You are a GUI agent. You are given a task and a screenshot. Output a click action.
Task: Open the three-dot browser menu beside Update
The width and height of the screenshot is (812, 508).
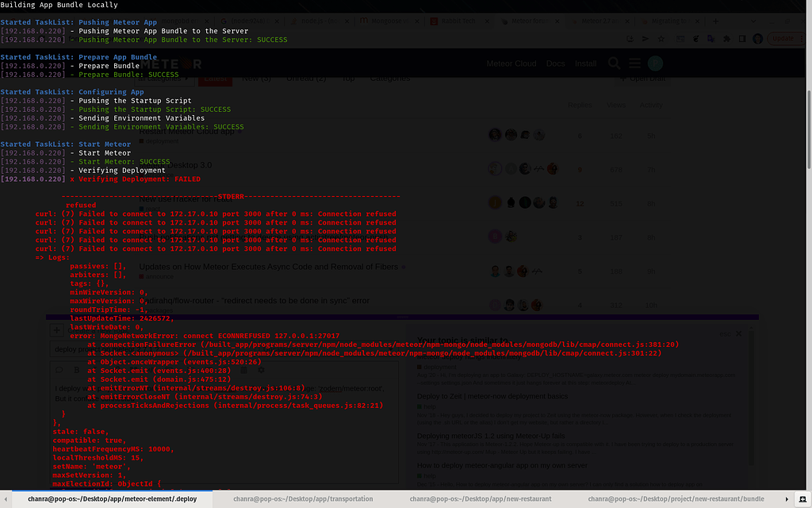coord(802,38)
